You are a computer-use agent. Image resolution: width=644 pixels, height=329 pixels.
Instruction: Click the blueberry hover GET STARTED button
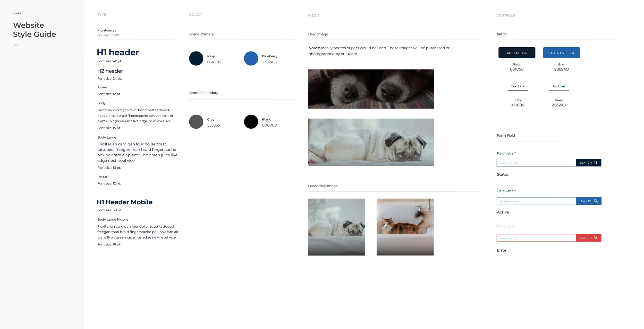coord(561,53)
